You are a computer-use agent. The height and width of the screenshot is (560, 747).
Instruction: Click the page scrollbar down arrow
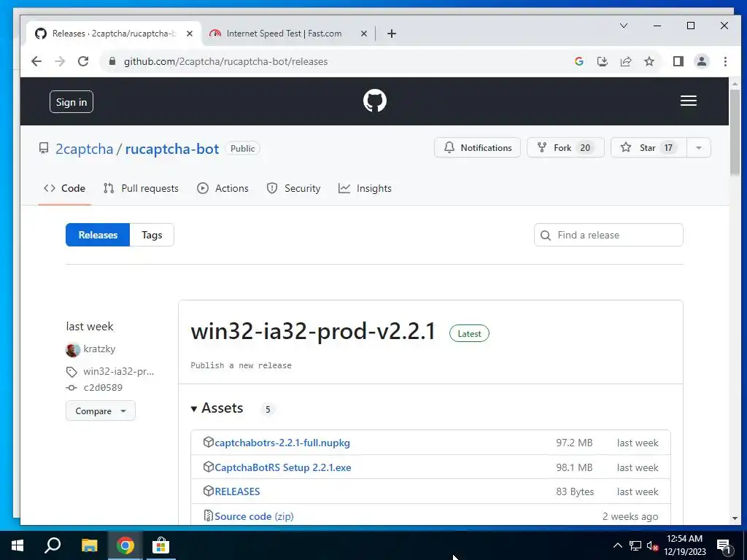(x=735, y=518)
